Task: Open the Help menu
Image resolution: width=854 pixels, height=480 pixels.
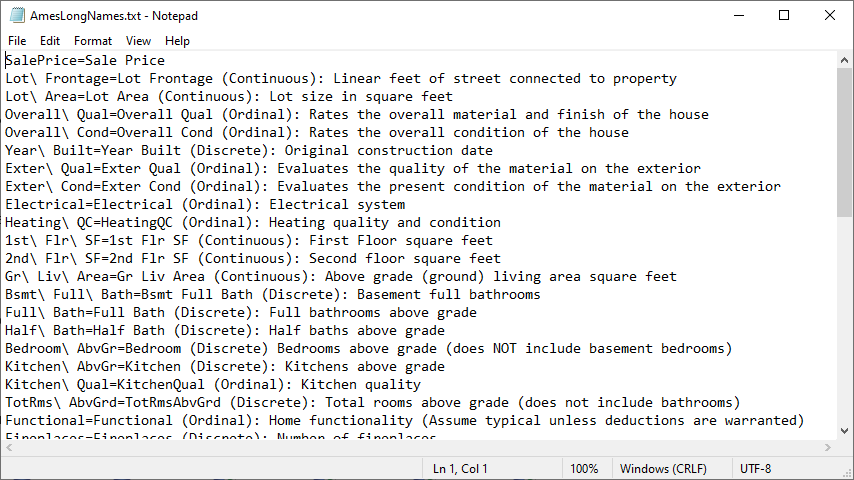Action: pyautogui.click(x=177, y=41)
